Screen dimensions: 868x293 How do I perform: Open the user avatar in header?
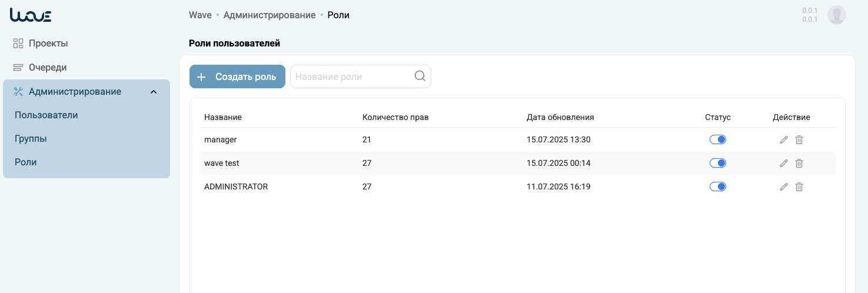tap(836, 15)
